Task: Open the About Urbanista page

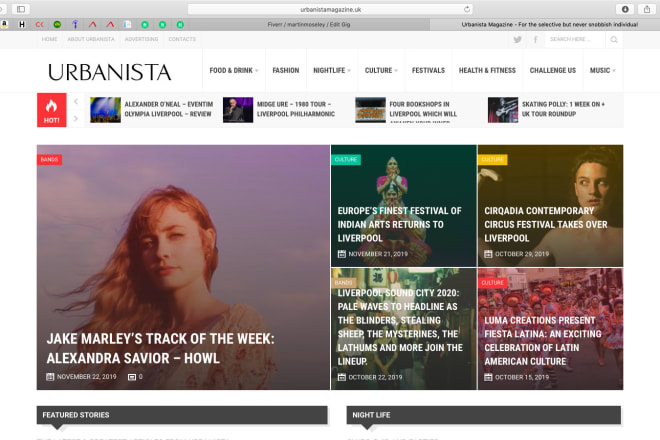Action: [x=91, y=39]
